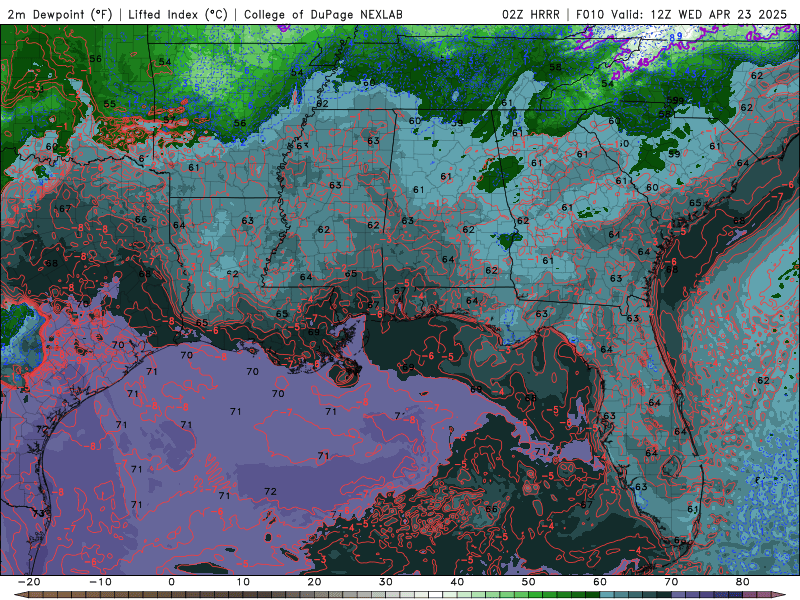Image resolution: width=800 pixels, height=600 pixels.
Task: Click the '20' colorbar tick label
Action: [x=314, y=582]
